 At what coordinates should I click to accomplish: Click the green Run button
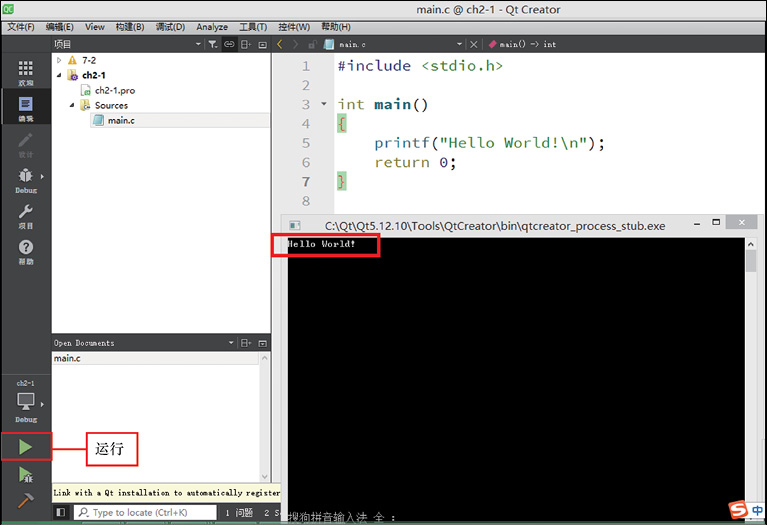(26, 448)
